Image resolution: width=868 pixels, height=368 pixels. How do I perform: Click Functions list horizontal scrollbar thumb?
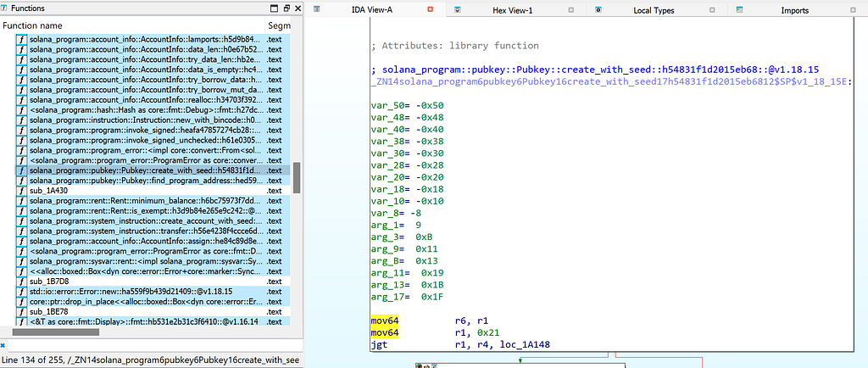(x=55, y=332)
